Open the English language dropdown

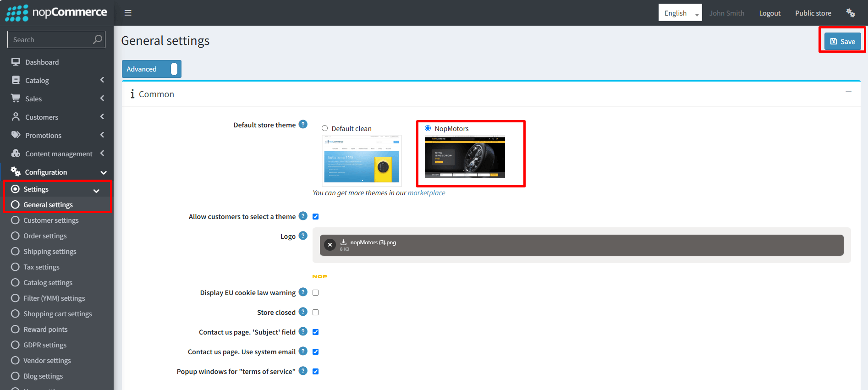coord(680,13)
